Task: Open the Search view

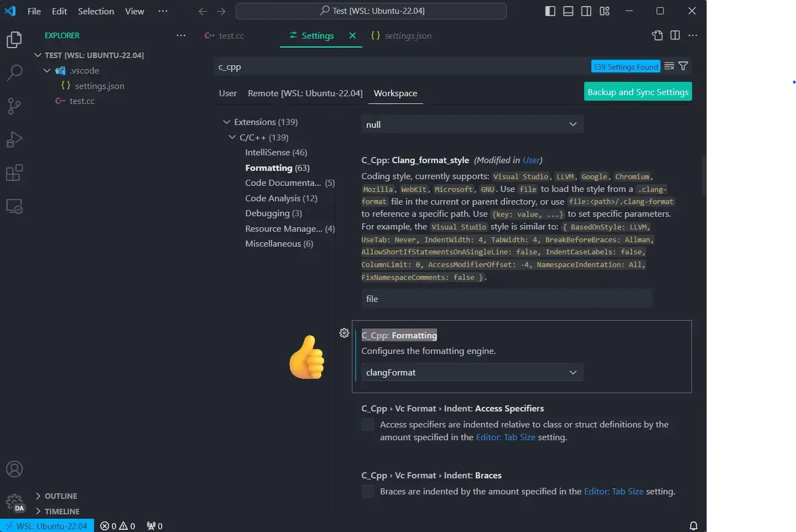Action: 14,72
